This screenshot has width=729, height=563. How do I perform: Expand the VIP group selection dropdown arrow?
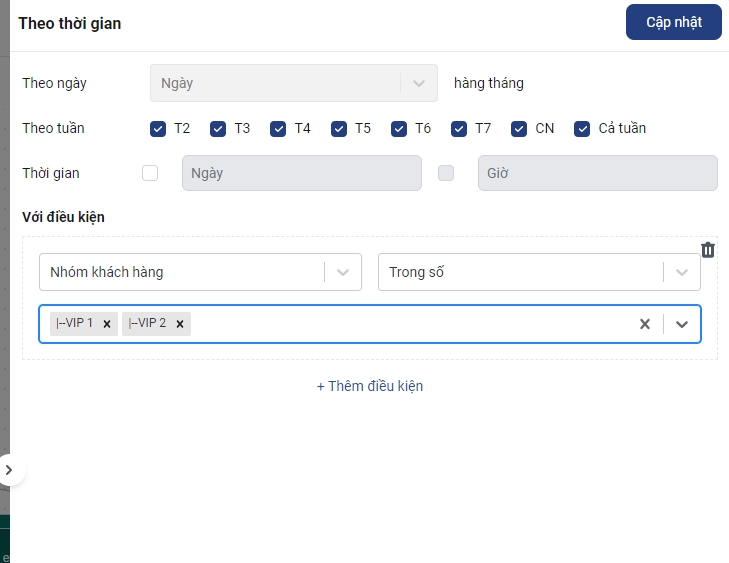point(682,324)
